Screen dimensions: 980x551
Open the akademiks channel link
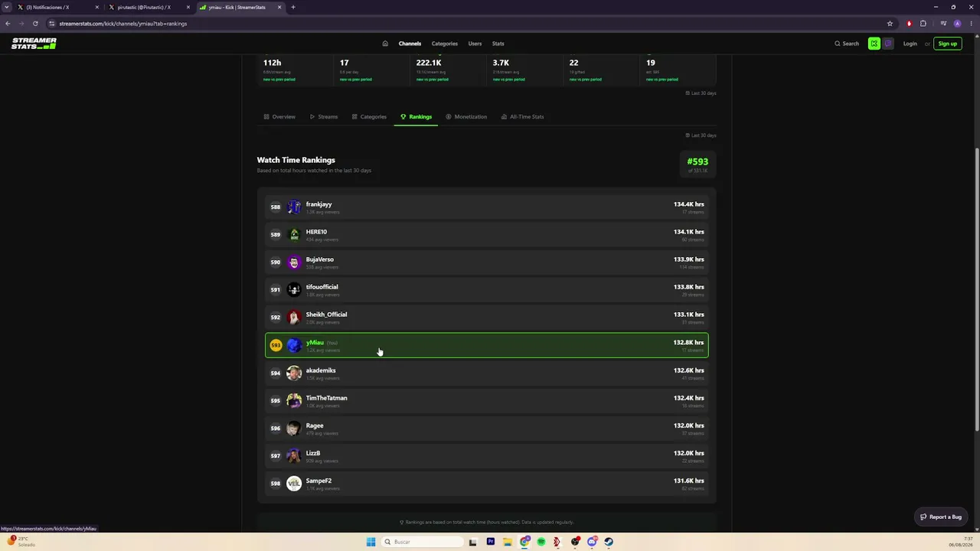(x=321, y=370)
